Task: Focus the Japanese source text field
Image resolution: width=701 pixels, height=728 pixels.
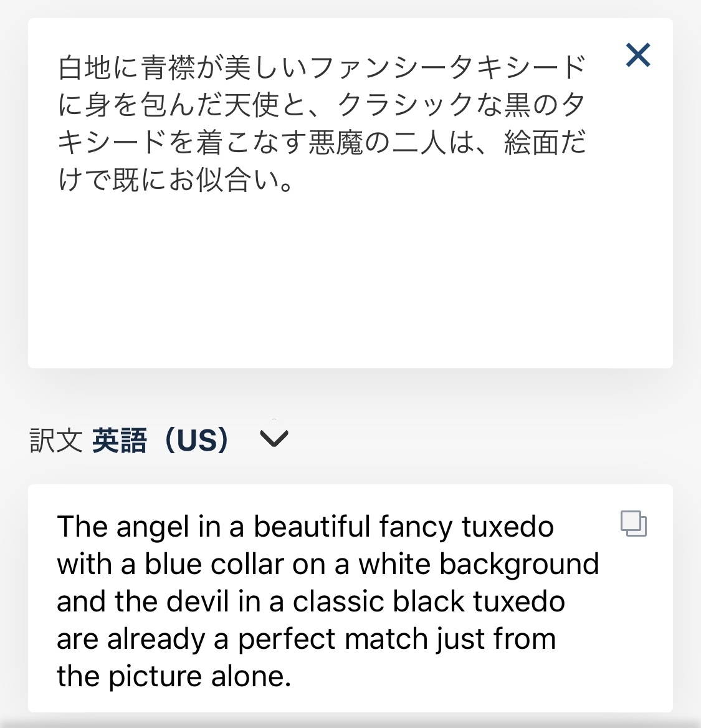Action: tap(322, 123)
